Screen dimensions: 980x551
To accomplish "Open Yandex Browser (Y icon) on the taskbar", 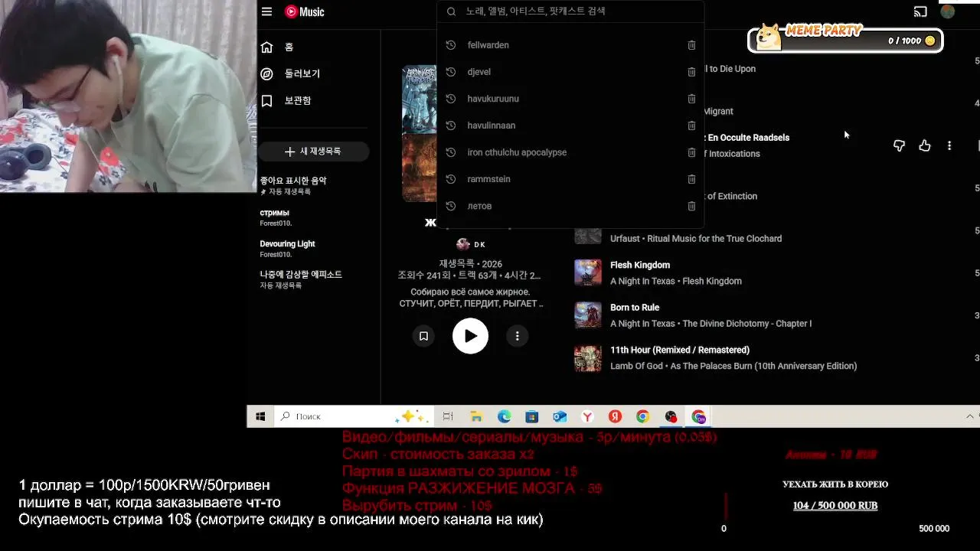I will pos(587,416).
